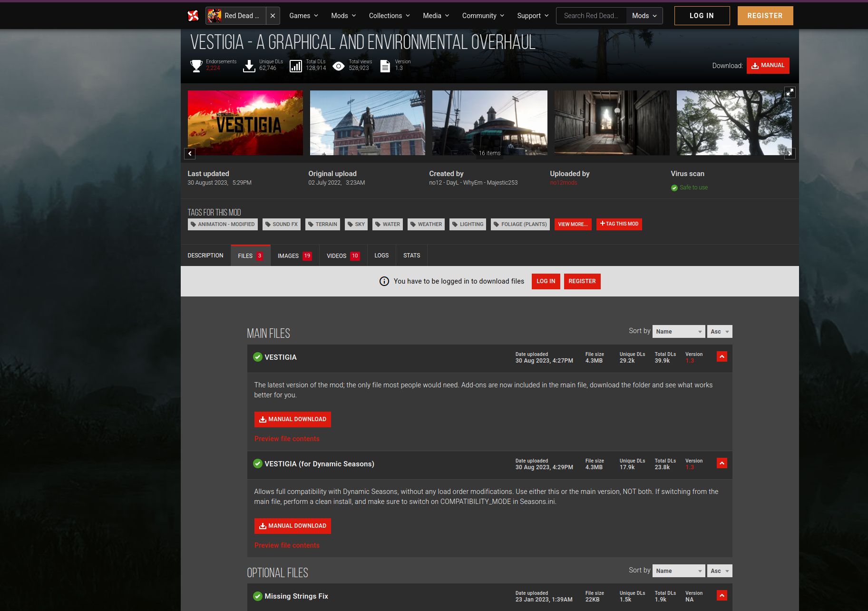Click green check beside VESTIGIA file
Viewport: 868px width, 611px height.
point(258,357)
